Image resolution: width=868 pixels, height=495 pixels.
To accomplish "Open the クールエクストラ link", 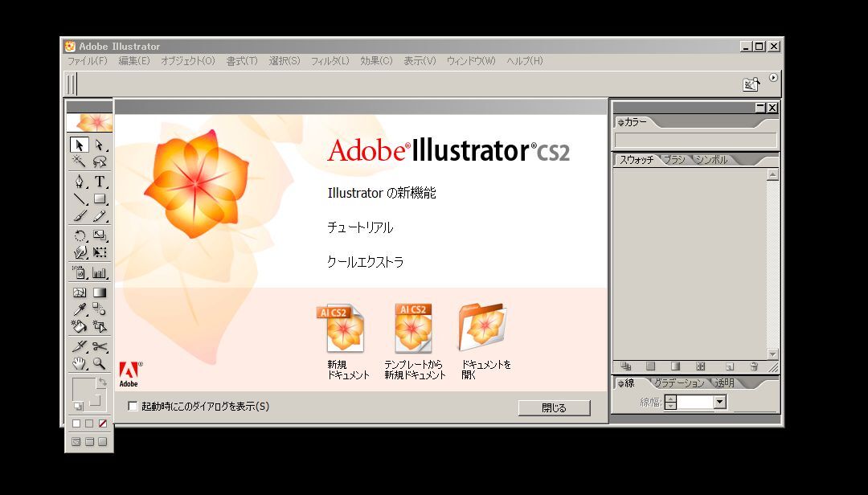I will tap(366, 262).
